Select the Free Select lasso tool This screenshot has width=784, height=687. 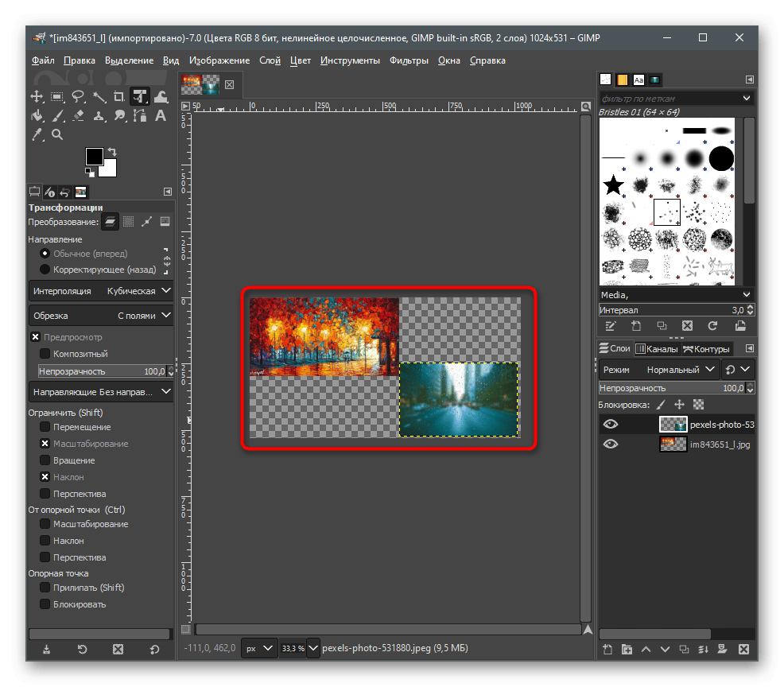pyautogui.click(x=78, y=96)
